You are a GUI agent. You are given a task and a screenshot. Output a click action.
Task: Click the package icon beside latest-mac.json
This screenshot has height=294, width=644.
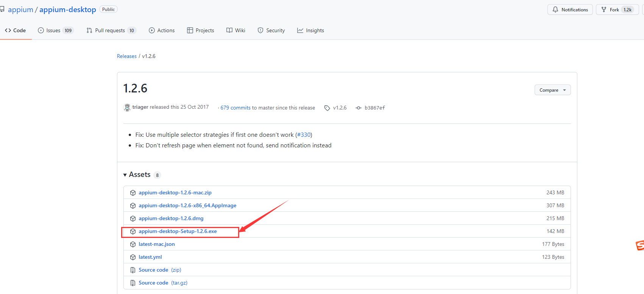(x=133, y=244)
